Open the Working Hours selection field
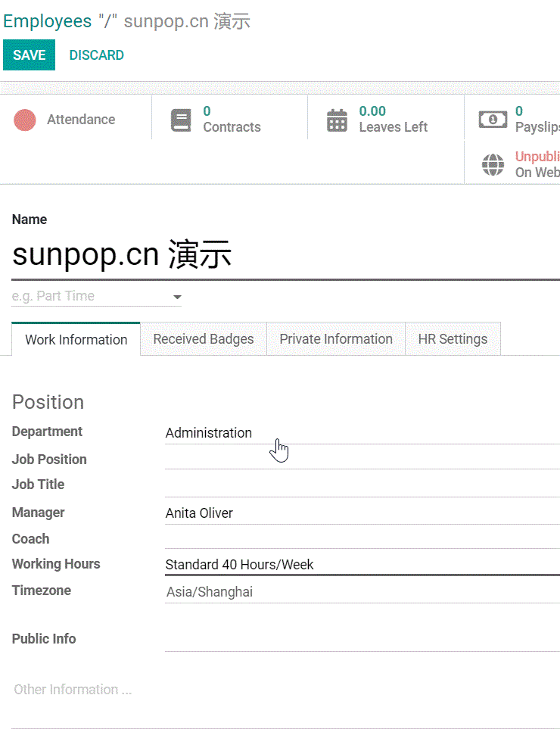Screen dimensions: 560x748 [x=362, y=565]
